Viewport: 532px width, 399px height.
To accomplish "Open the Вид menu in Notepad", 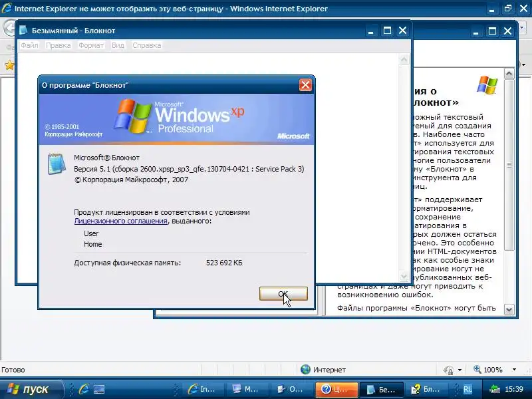I will [118, 45].
